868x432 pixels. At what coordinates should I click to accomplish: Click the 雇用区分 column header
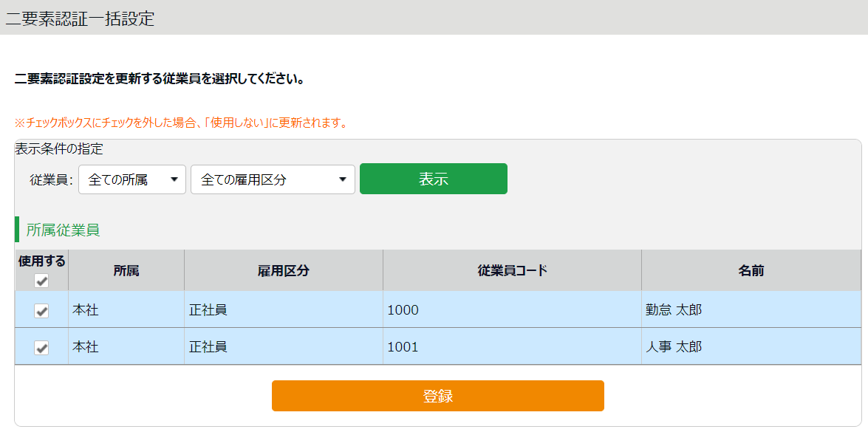click(284, 270)
